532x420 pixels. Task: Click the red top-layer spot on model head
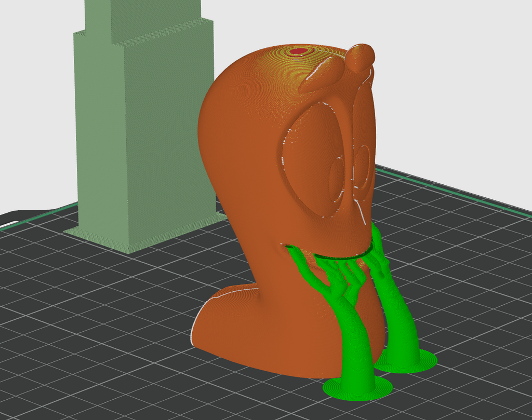pyautogui.click(x=299, y=51)
